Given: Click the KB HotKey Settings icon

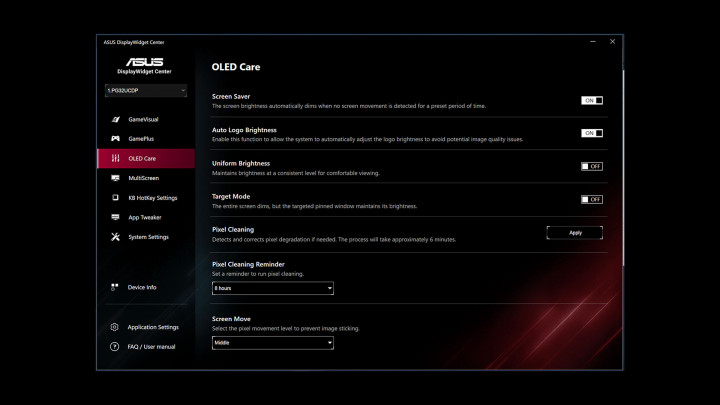Looking at the screenshot, I should [115, 197].
